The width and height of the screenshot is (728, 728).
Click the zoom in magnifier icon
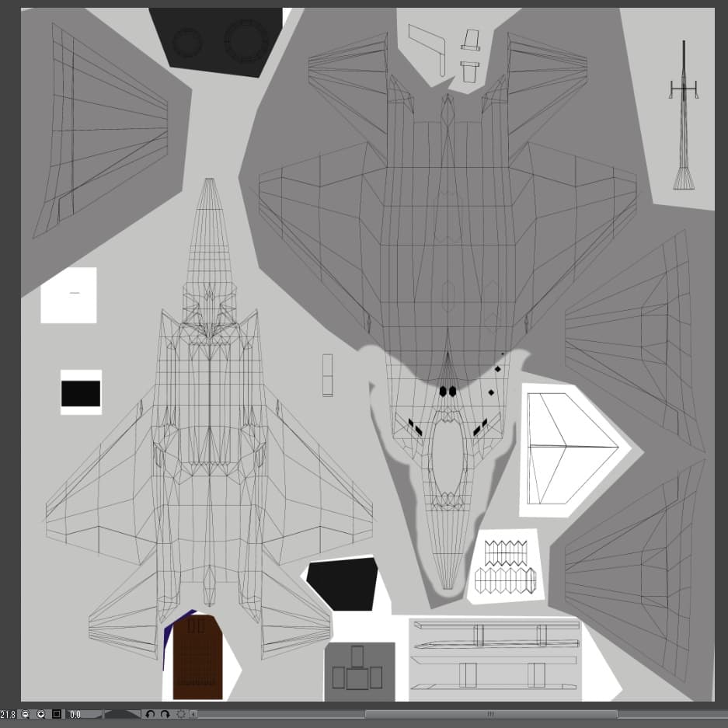pos(41,714)
